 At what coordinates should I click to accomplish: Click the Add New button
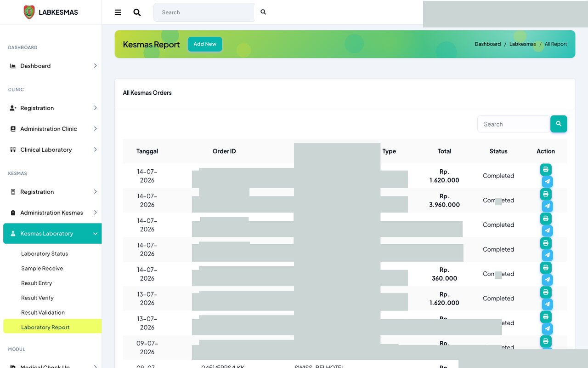205,44
